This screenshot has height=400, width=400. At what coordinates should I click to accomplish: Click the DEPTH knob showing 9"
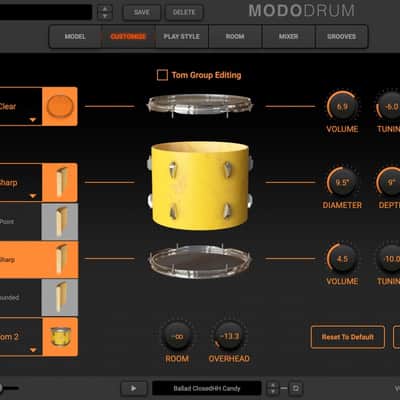(389, 183)
